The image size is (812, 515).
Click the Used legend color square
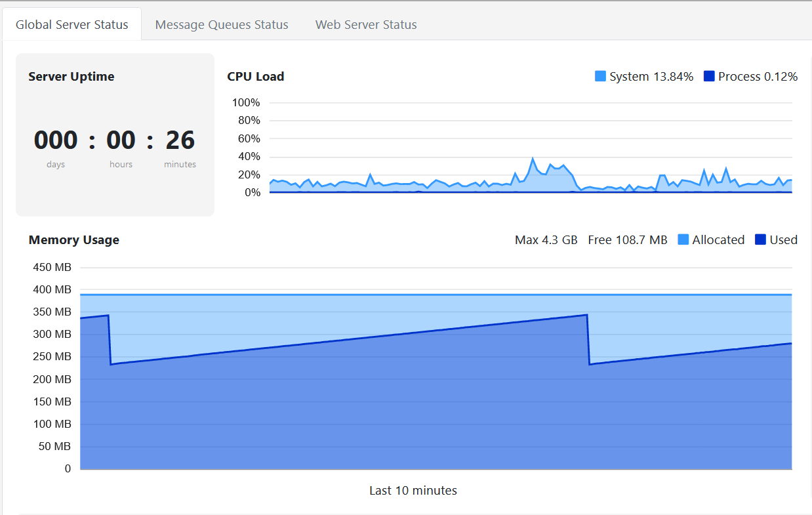tap(760, 239)
